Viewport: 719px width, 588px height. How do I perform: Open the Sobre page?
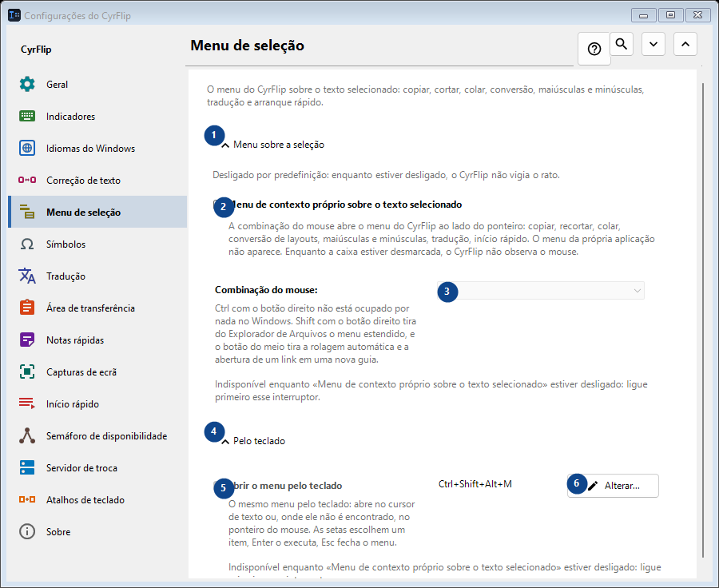97,532
